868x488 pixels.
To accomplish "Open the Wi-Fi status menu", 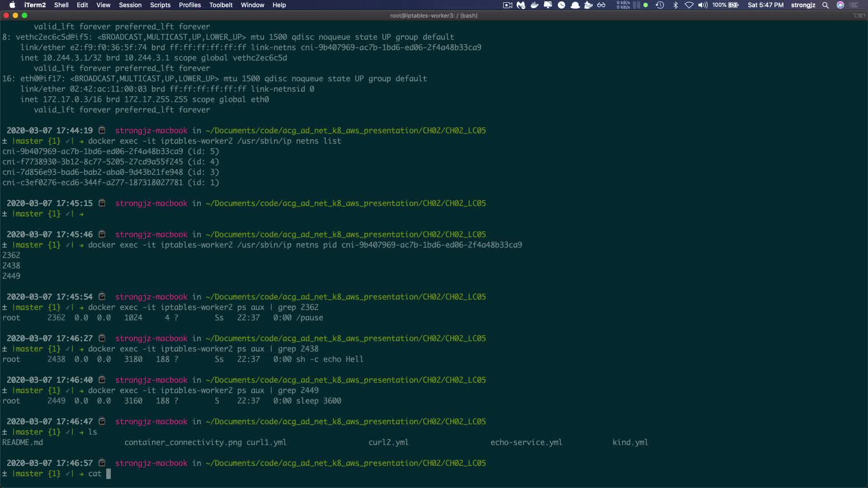I will [689, 5].
